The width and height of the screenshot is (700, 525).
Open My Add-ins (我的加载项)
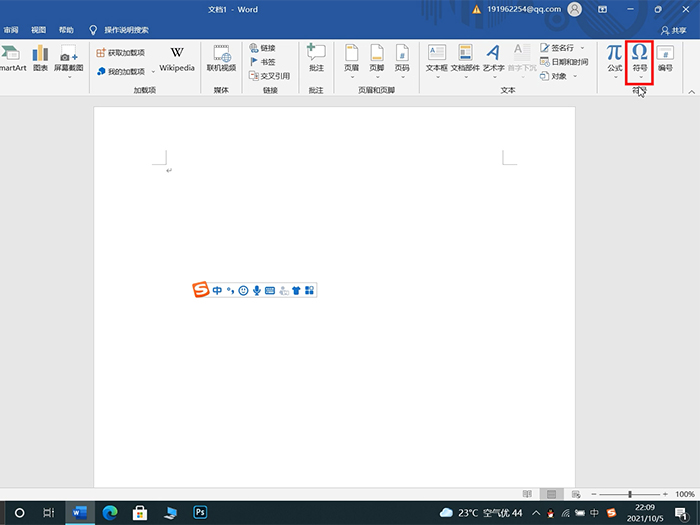point(121,71)
